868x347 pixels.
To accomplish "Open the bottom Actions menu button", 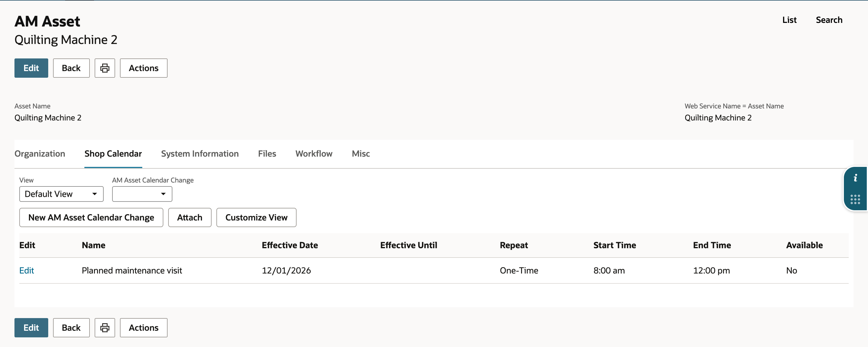I will point(143,327).
